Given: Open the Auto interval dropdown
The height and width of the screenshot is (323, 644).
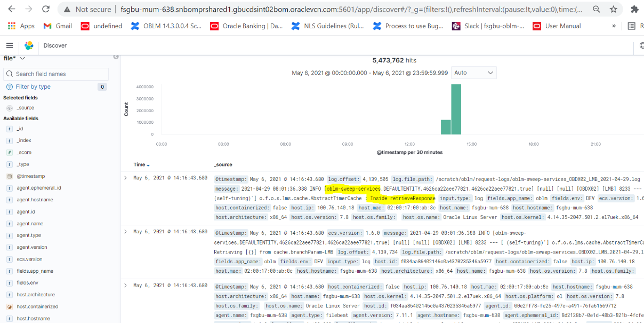Looking at the screenshot, I should (473, 73).
